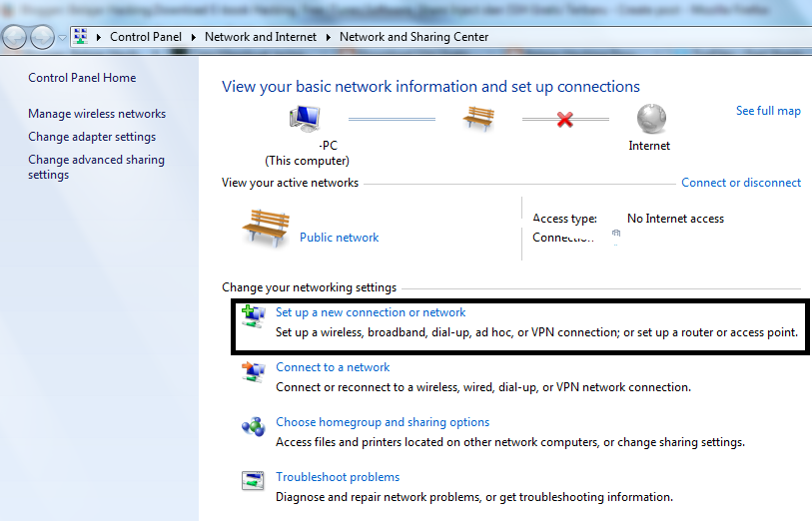
Task: Open Connect to a network link
Action: coord(333,367)
